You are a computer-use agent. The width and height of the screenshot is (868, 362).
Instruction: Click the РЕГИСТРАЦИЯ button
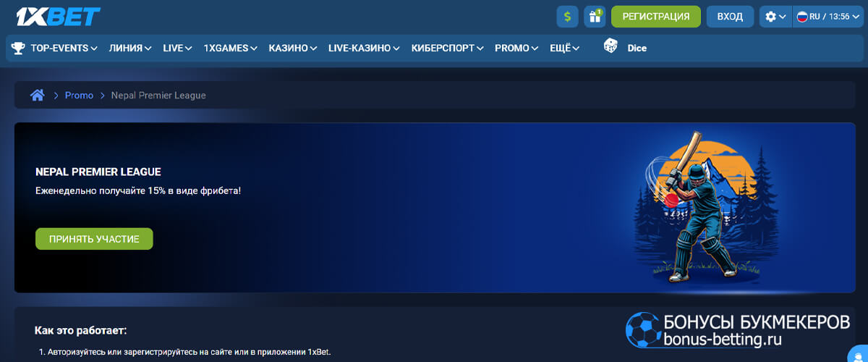click(x=655, y=17)
